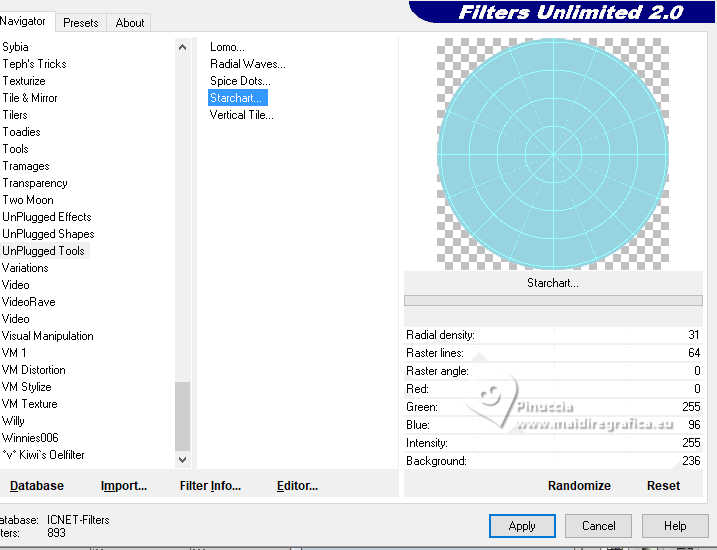Viewport: 717px width, 550px height.
Task: Select the Navigator tab
Action: 23,21
